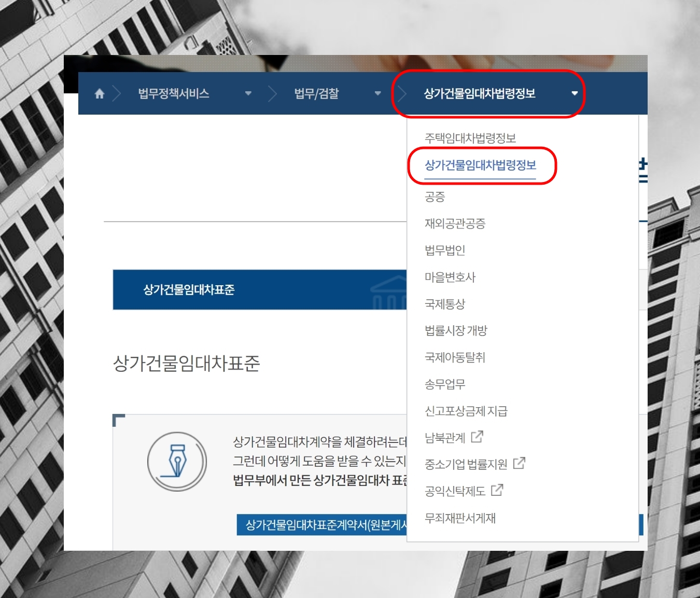Open external link icon beside 공익신탁제도

497,490
